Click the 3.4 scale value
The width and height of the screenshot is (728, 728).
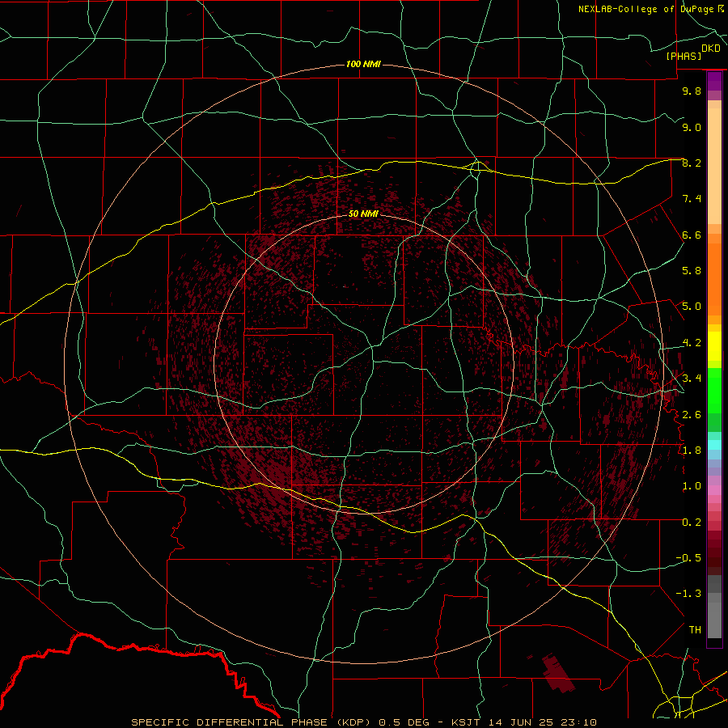point(692,379)
